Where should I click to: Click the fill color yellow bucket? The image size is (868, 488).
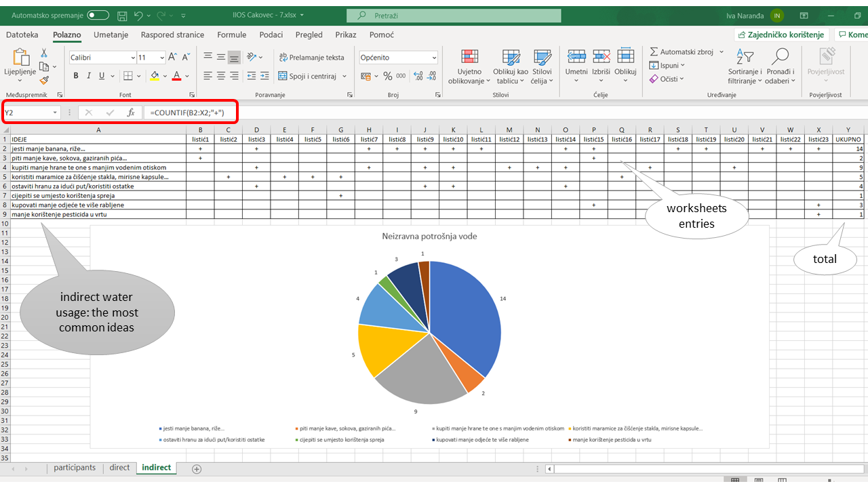(x=155, y=76)
